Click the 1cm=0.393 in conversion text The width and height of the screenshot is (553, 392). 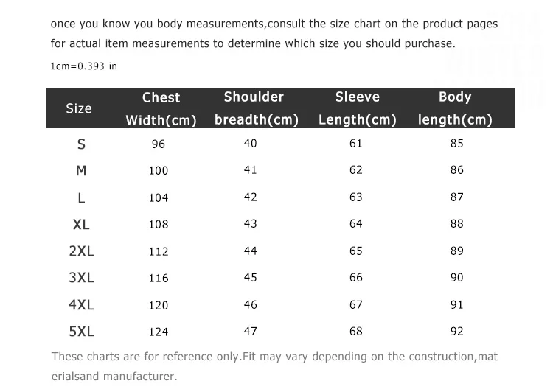(x=83, y=66)
